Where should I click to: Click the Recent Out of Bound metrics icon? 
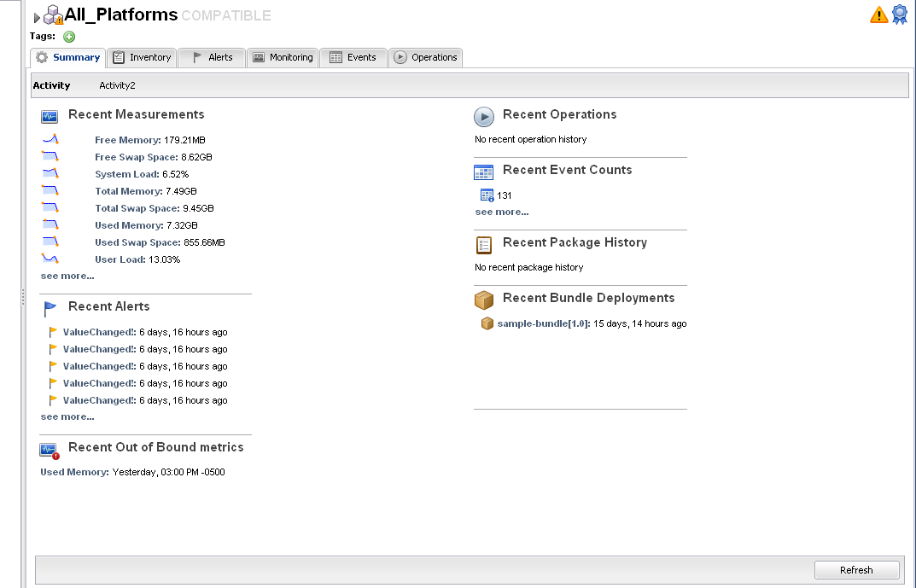(x=50, y=451)
